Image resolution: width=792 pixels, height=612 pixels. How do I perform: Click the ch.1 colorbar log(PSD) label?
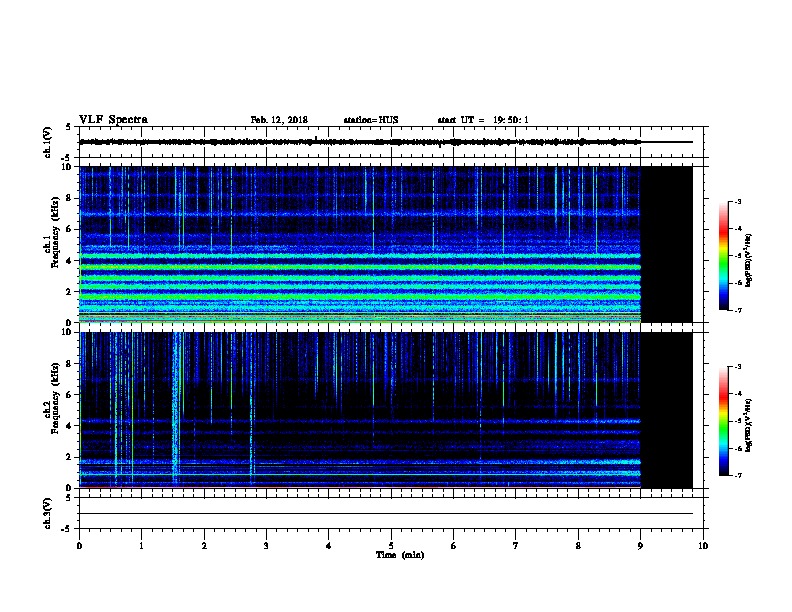[748, 261]
